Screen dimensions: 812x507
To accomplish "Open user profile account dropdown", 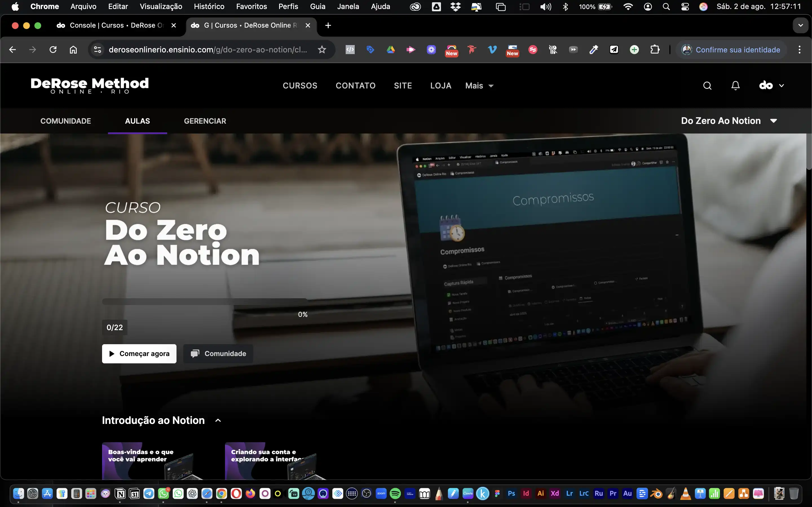I will tap(771, 86).
